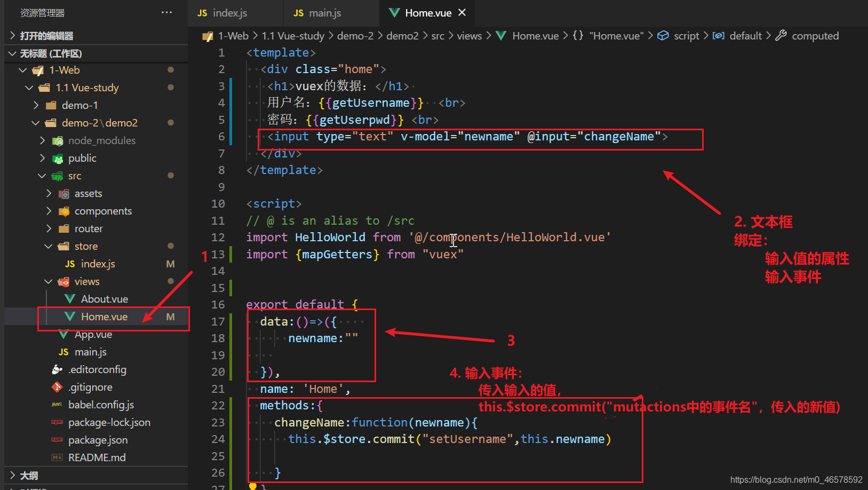Collapse the src folder chevron

tap(42, 176)
